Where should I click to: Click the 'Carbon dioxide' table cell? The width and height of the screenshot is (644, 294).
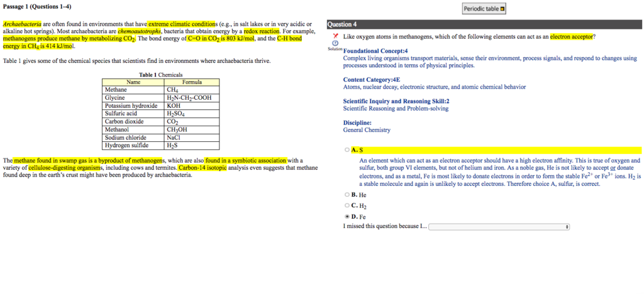pos(133,121)
